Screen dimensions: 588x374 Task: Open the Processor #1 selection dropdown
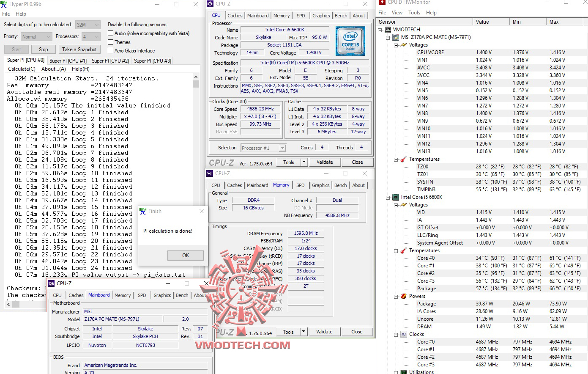tap(263, 148)
